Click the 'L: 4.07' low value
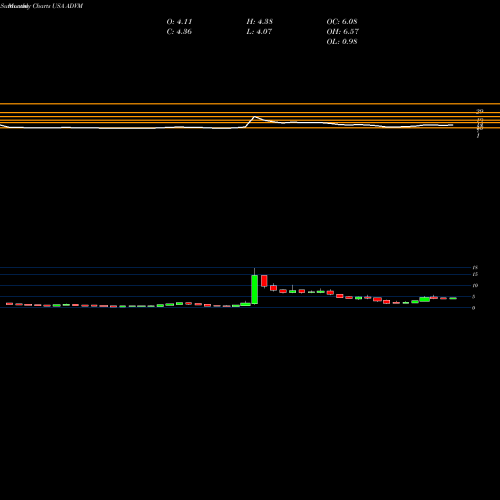Screen dimensions: 500x500 tap(259, 32)
